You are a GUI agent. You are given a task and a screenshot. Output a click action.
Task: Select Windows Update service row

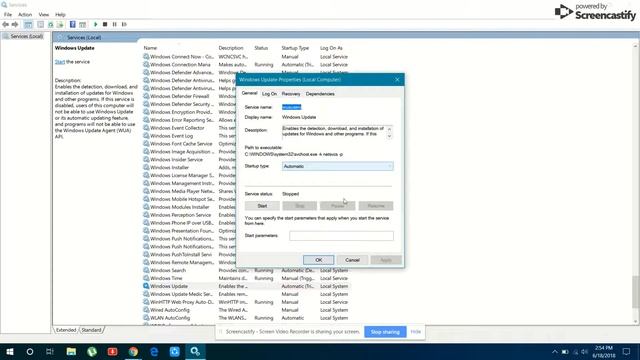point(246,286)
